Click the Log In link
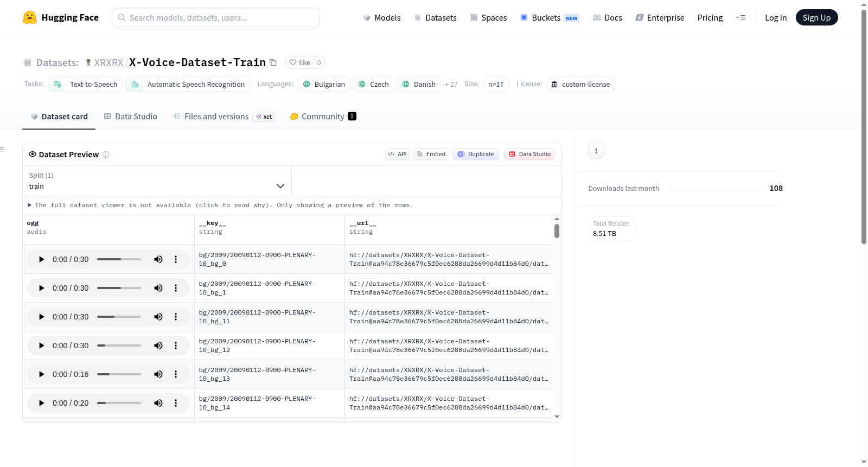 click(x=776, y=17)
